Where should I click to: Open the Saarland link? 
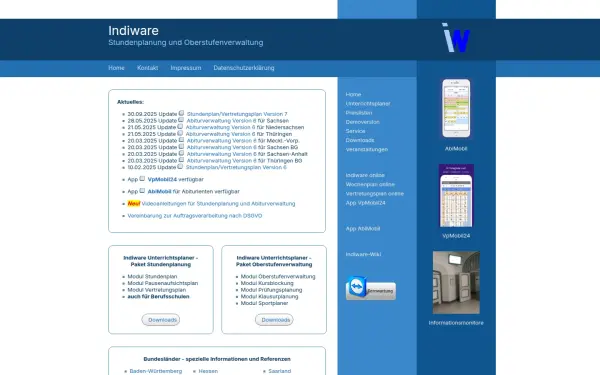coord(280,371)
